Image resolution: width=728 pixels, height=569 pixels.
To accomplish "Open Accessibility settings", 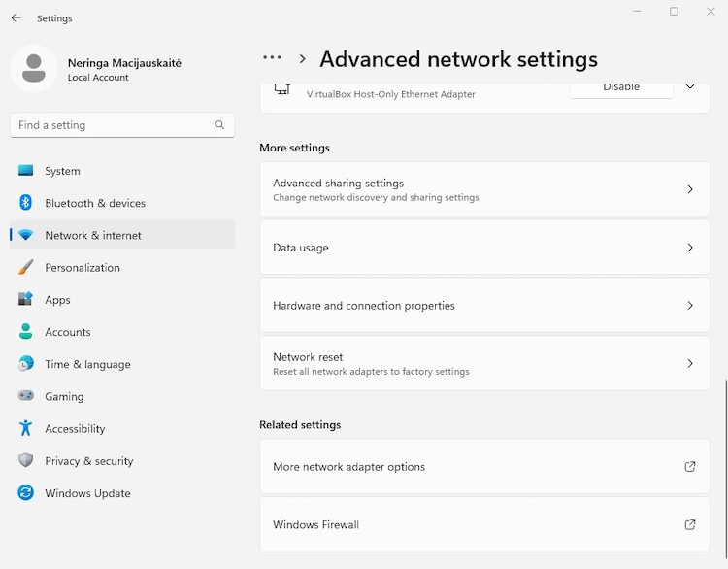I will pyautogui.click(x=122, y=428).
